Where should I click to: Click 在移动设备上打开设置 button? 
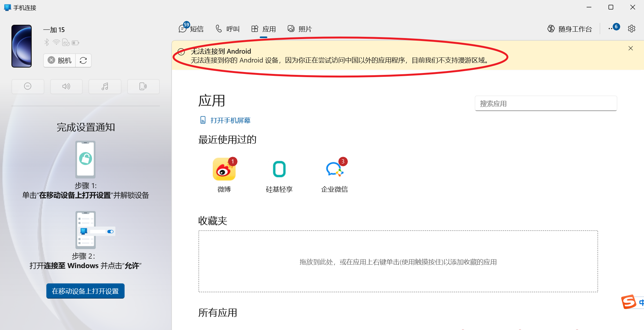pos(85,291)
